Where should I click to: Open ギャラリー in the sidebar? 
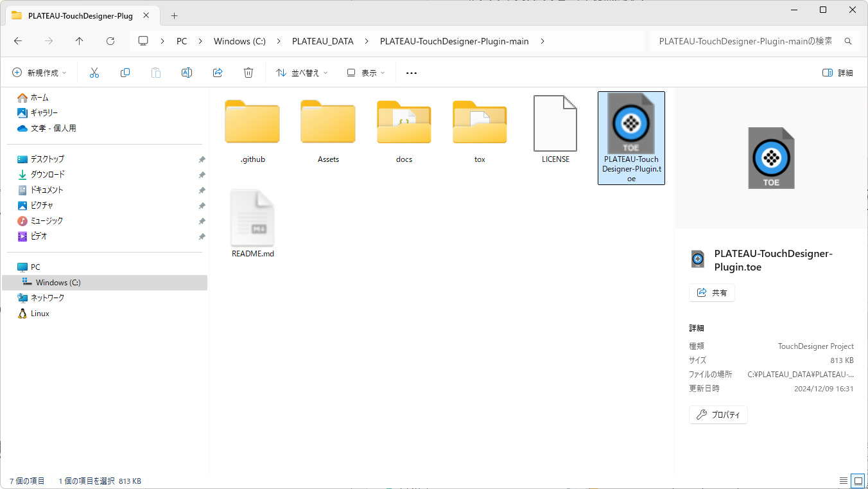pyautogui.click(x=44, y=113)
